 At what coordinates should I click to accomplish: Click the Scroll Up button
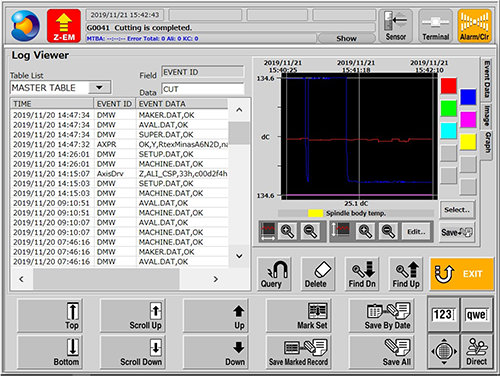[132, 316]
